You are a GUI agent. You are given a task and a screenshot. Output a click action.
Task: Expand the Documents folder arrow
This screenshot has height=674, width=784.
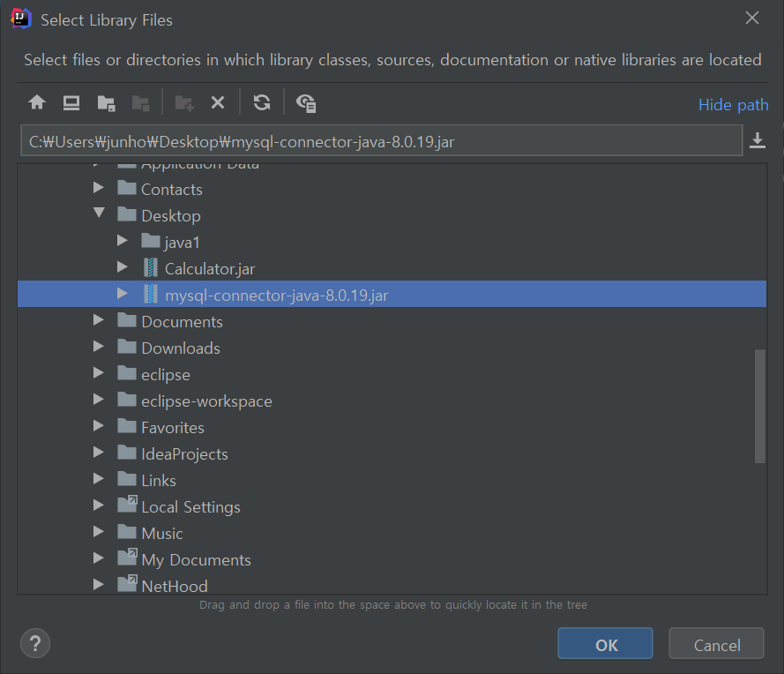[x=99, y=320]
